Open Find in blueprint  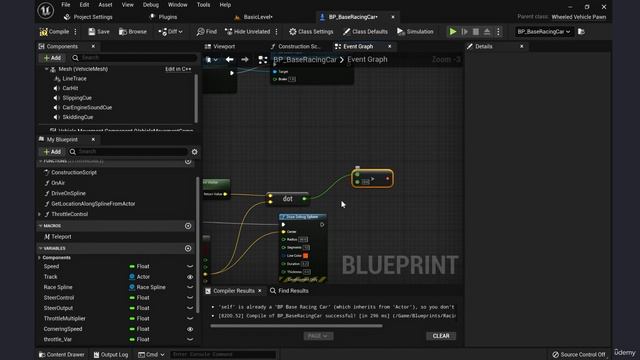click(x=207, y=31)
